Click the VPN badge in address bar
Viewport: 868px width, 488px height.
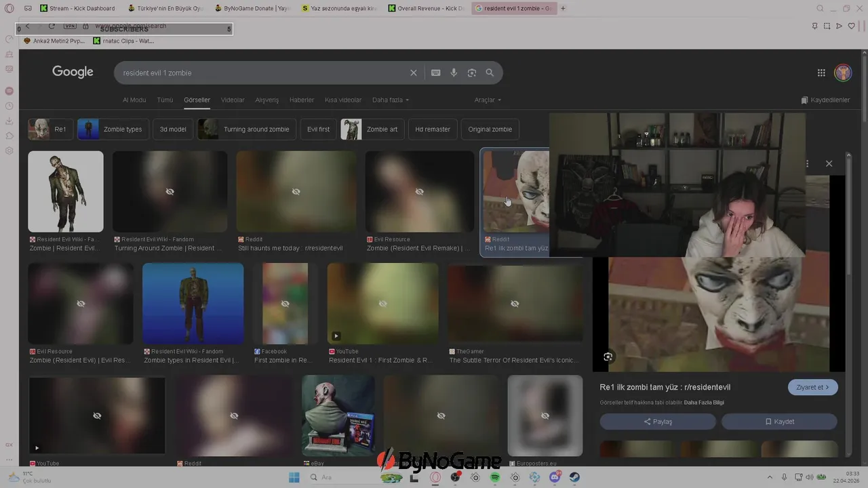[x=70, y=26]
